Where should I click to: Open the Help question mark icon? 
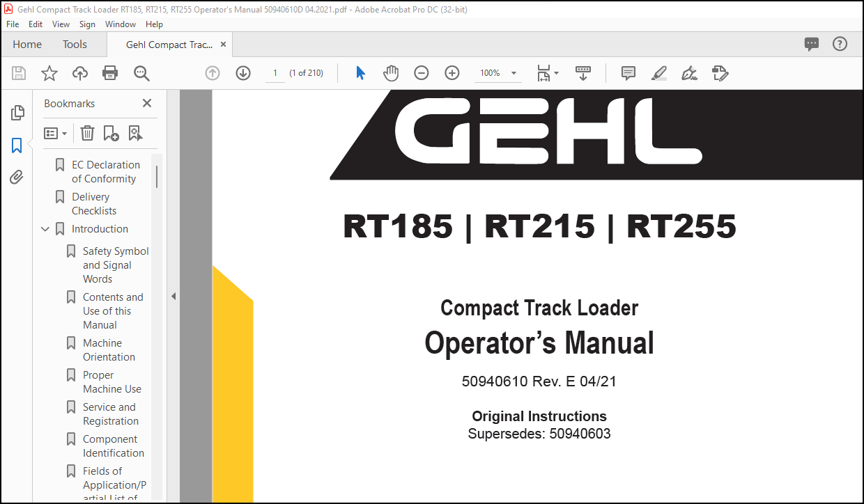[x=840, y=44]
